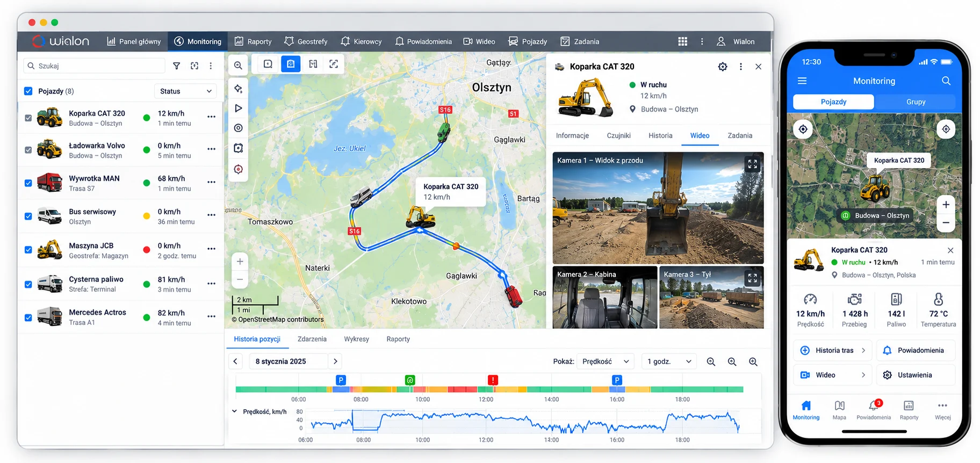Open the 1 godz. interval dropdown
The width and height of the screenshot is (980, 463).
point(669,361)
